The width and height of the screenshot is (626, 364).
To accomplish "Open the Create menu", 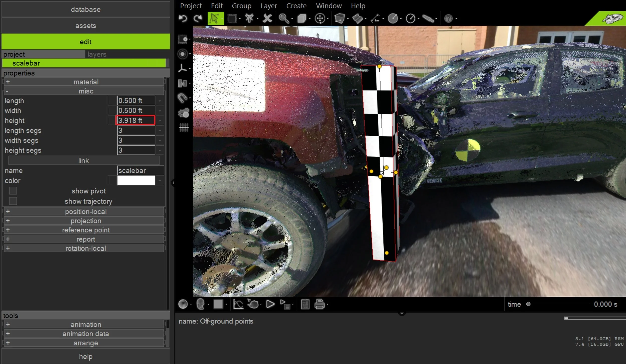I will click(x=296, y=6).
